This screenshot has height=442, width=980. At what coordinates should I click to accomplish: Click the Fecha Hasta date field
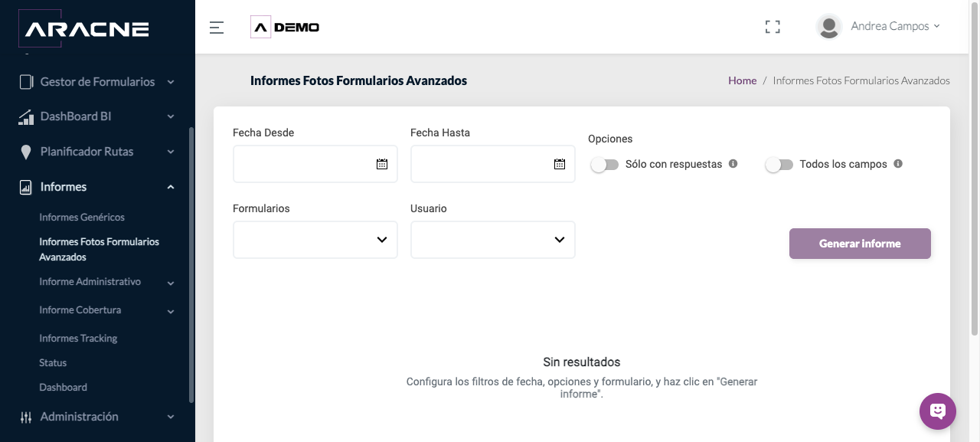(x=493, y=164)
